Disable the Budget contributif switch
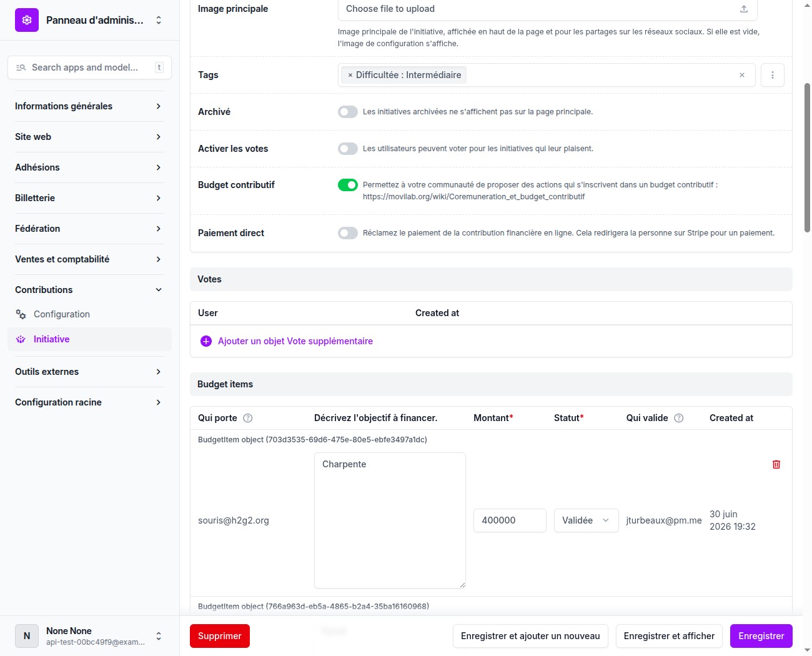 coord(348,185)
